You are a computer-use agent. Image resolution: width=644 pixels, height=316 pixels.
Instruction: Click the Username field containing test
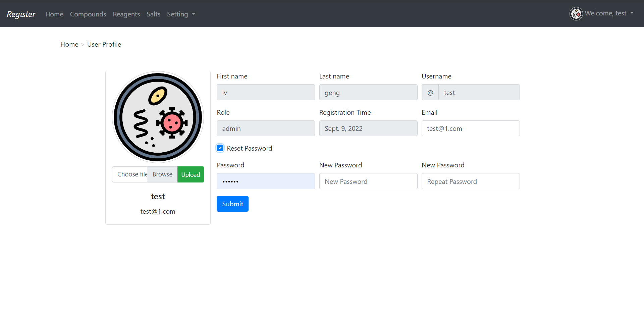tap(479, 92)
